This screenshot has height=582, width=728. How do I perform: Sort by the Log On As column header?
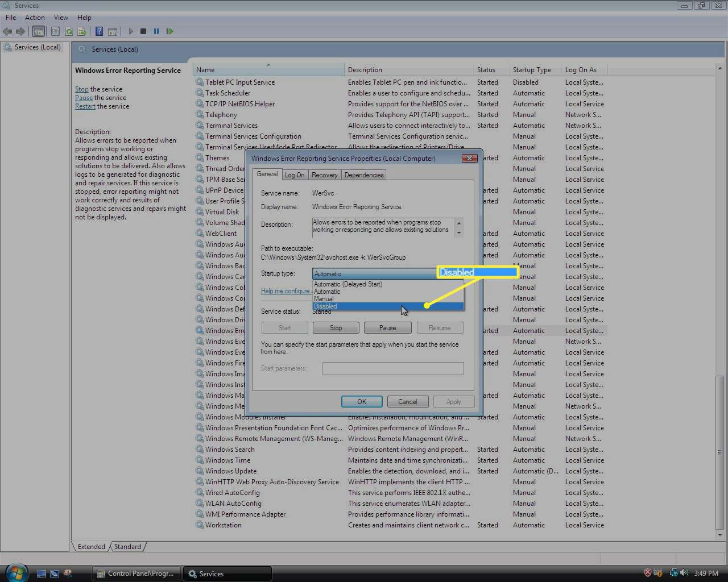(x=584, y=70)
